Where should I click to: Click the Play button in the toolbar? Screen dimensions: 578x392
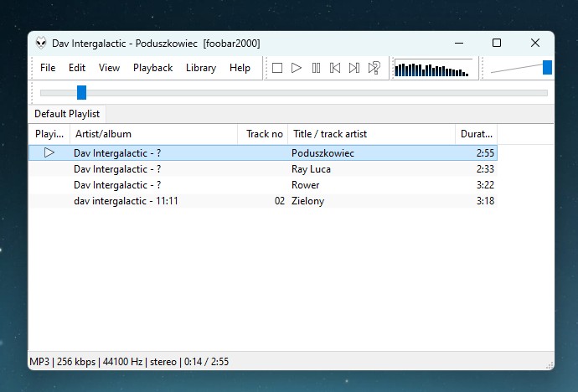click(x=297, y=68)
